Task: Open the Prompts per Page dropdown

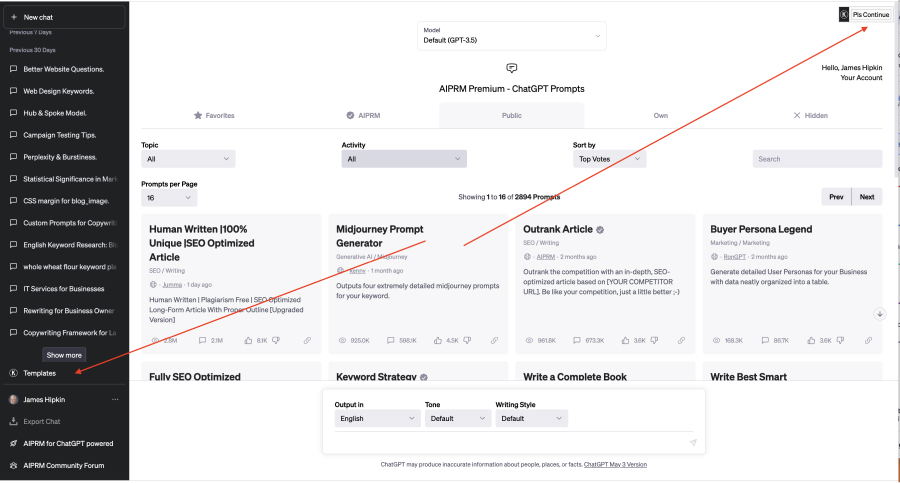Action: (169, 198)
